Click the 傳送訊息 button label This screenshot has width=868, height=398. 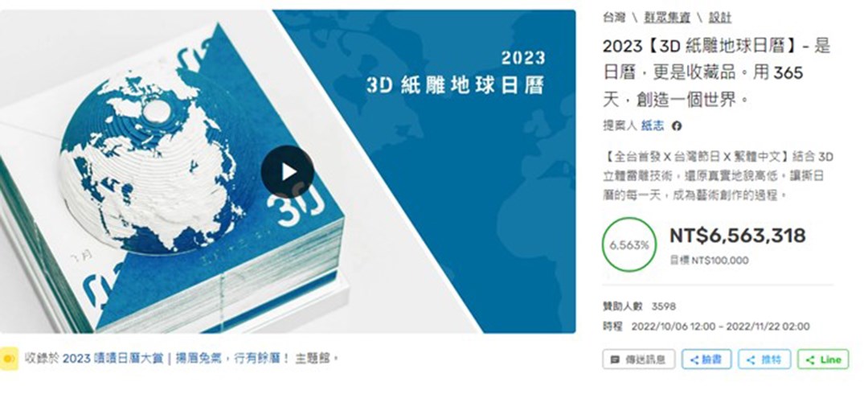click(646, 359)
